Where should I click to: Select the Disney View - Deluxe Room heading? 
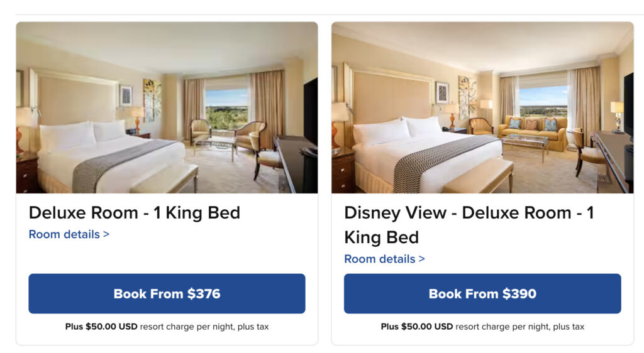[469, 225]
